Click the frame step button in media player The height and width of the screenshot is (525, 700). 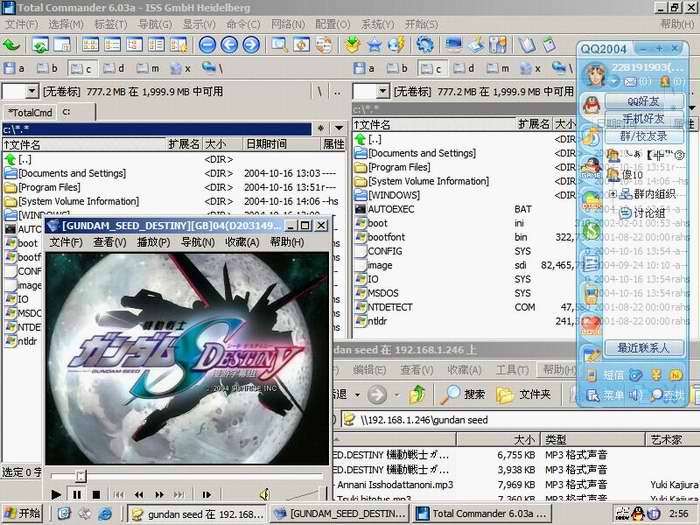click(206, 495)
